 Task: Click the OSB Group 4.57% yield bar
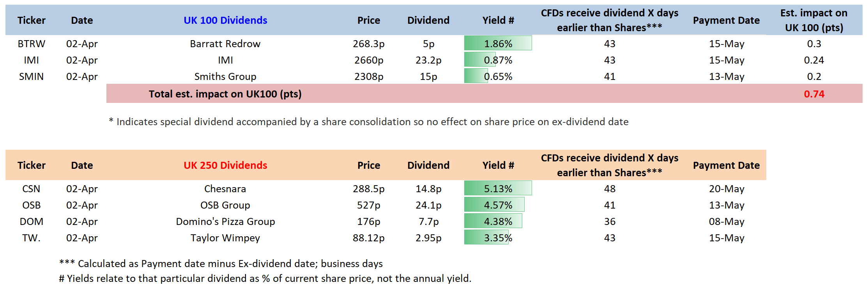[494, 205]
